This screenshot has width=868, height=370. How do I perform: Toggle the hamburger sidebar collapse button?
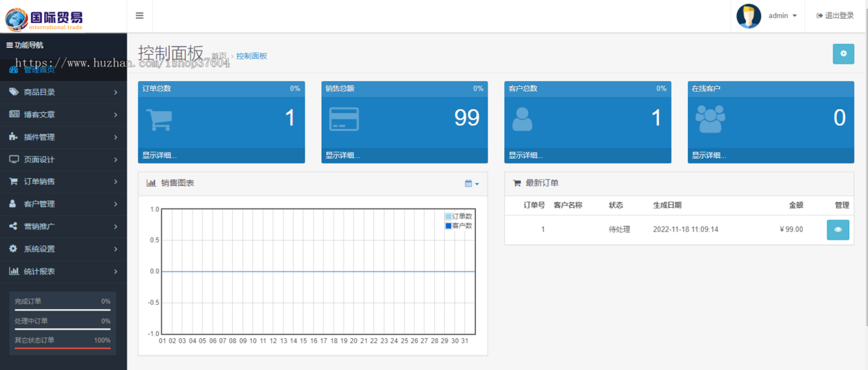tap(140, 16)
